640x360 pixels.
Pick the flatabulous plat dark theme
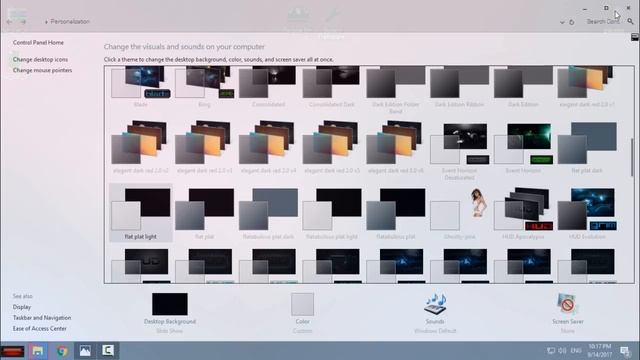[268, 213]
